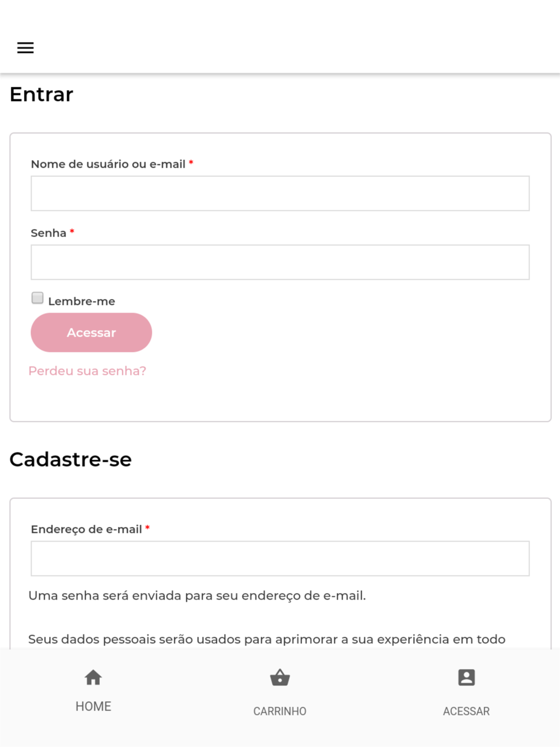
Task: Click the Senha field label
Action: (49, 233)
